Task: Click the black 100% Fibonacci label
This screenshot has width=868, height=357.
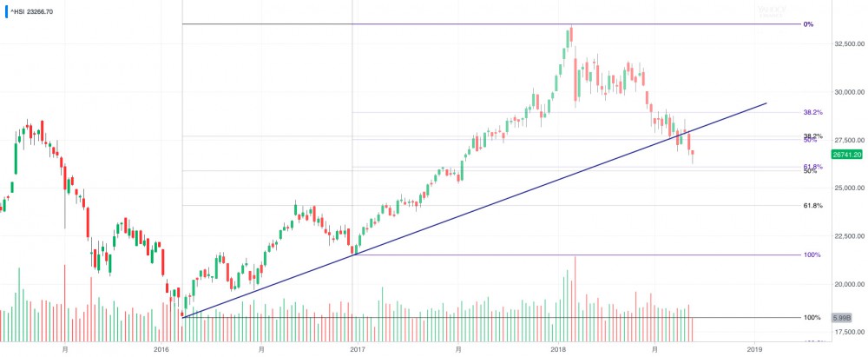Action: 812,317
